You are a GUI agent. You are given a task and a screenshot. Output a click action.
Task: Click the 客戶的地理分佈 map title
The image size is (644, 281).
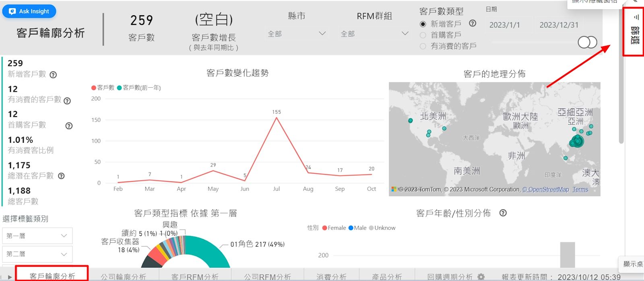[x=494, y=74]
